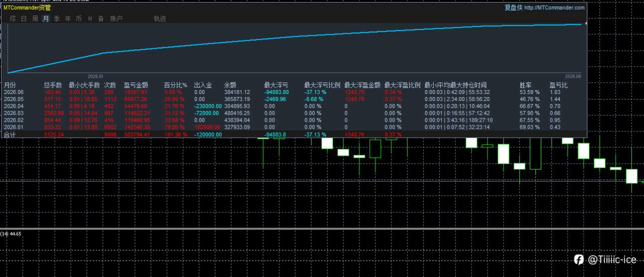Click the 2026.06 equity chart axis label
Image resolution: width=644 pixels, height=277 pixels.
coord(573,76)
